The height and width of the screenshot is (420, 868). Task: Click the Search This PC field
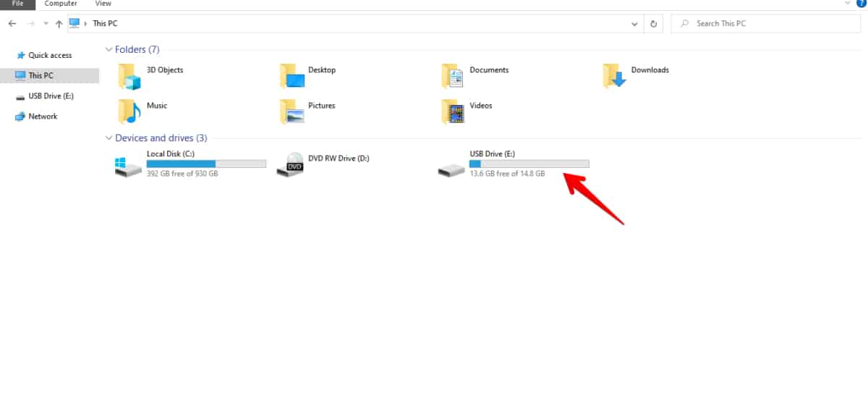point(765,23)
